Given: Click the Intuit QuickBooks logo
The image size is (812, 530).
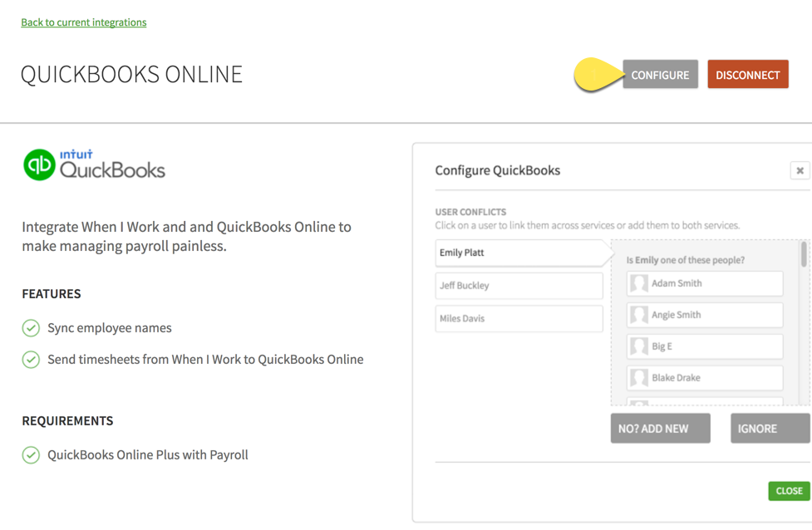Looking at the screenshot, I should click(93, 163).
